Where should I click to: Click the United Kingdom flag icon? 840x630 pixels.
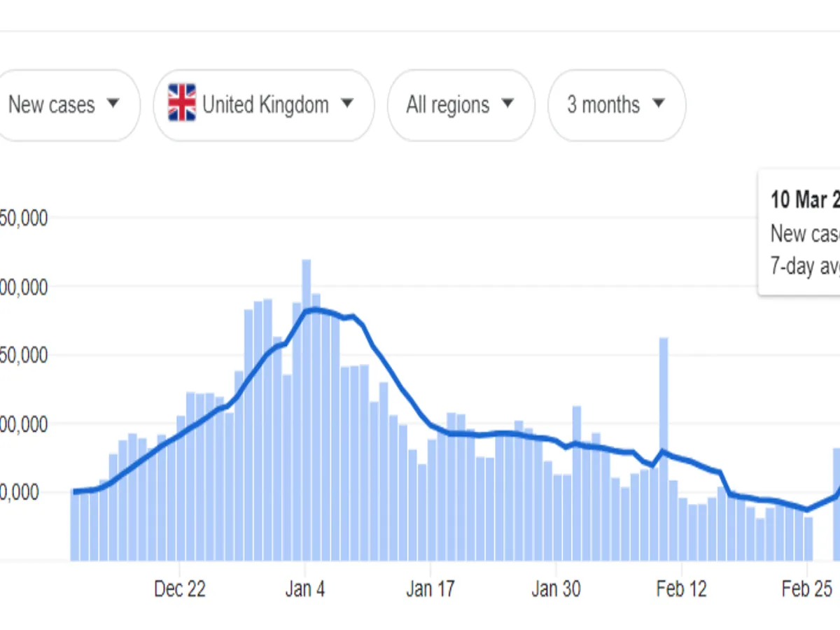coord(182,104)
